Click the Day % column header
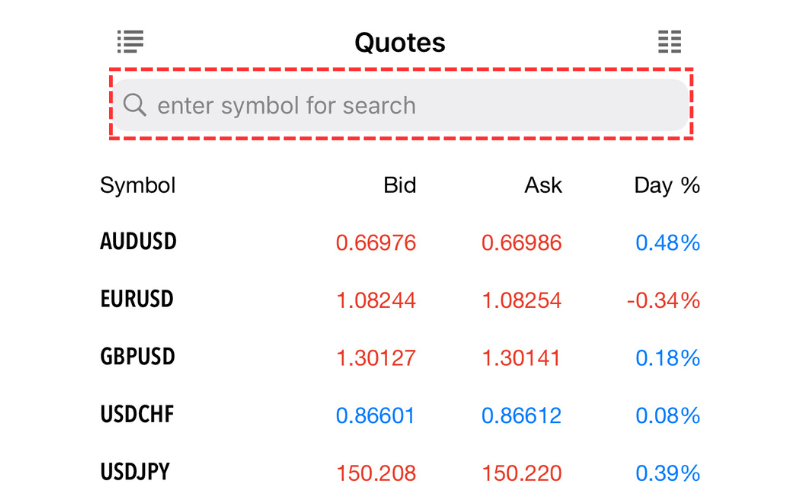 (x=667, y=185)
